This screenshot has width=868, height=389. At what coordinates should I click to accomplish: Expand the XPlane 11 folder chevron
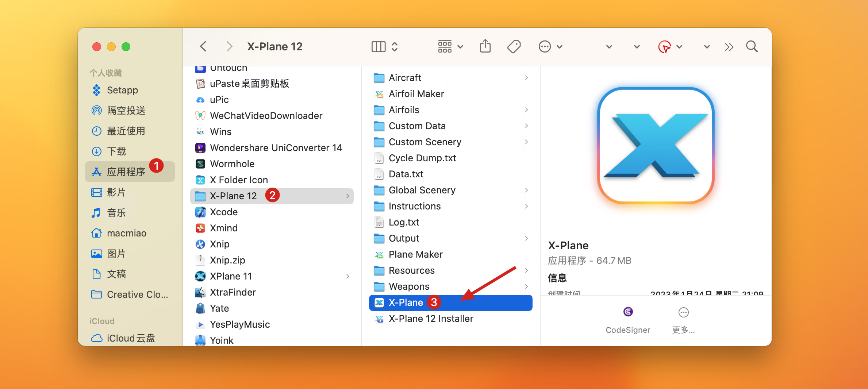click(x=347, y=276)
